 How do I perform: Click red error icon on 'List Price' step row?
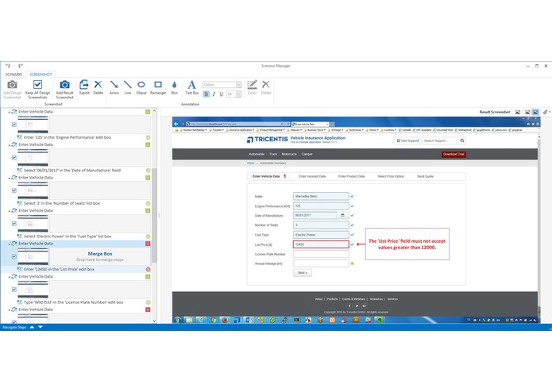(x=149, y=269)
